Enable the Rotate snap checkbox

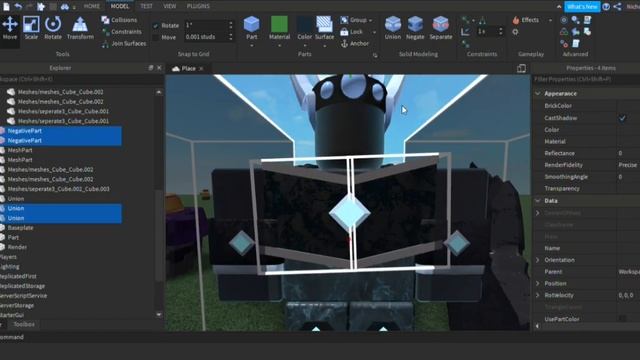(x=156, y=25)
